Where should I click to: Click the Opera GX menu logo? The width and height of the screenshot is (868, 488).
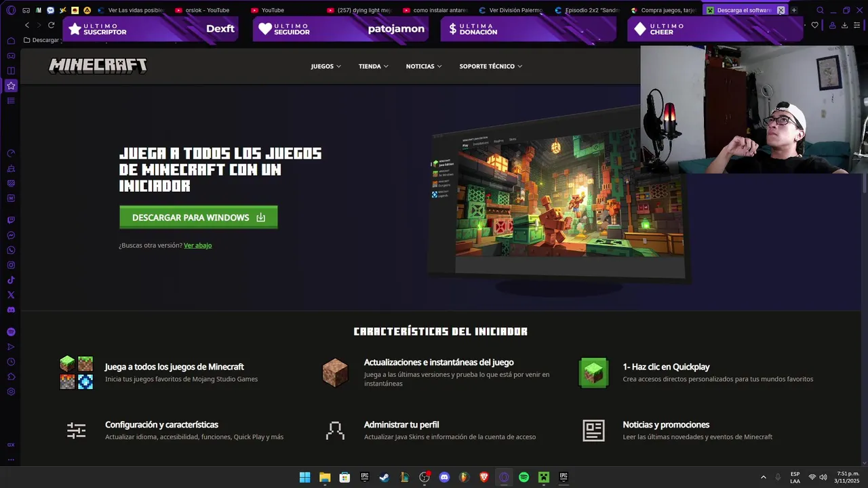click(x=11, y=10)
